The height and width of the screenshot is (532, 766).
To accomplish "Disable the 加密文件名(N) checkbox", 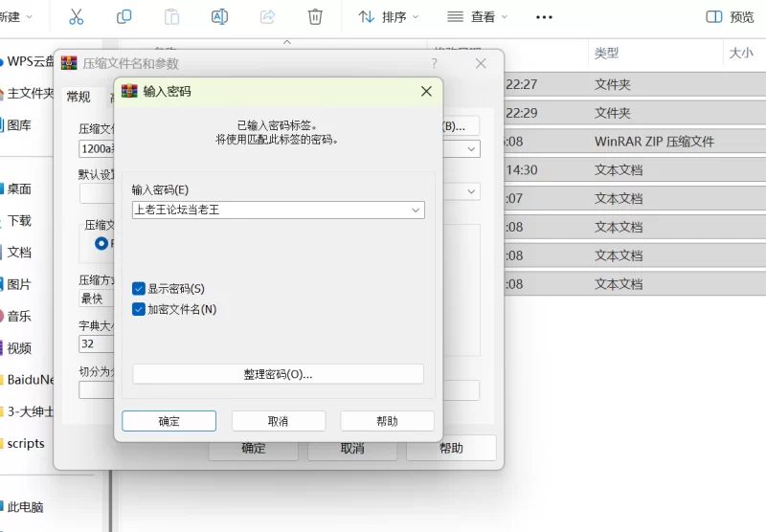I will pyautogui.click(x=139, y=309).
